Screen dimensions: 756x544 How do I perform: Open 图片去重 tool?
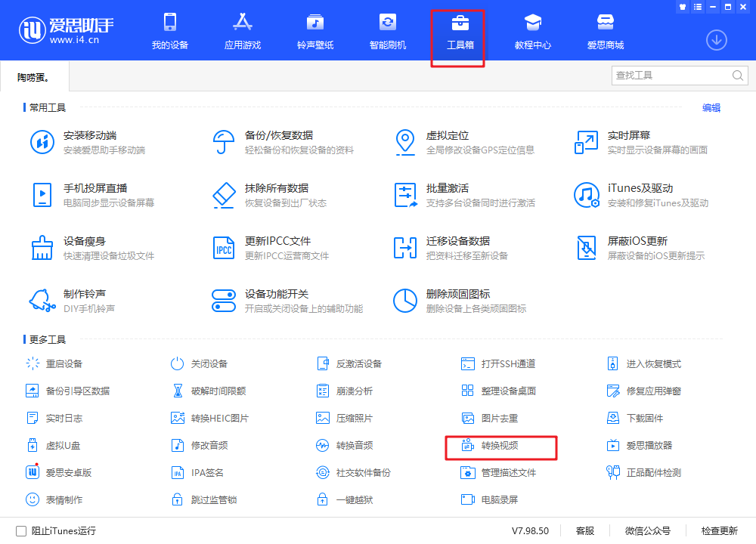point(489,419)
